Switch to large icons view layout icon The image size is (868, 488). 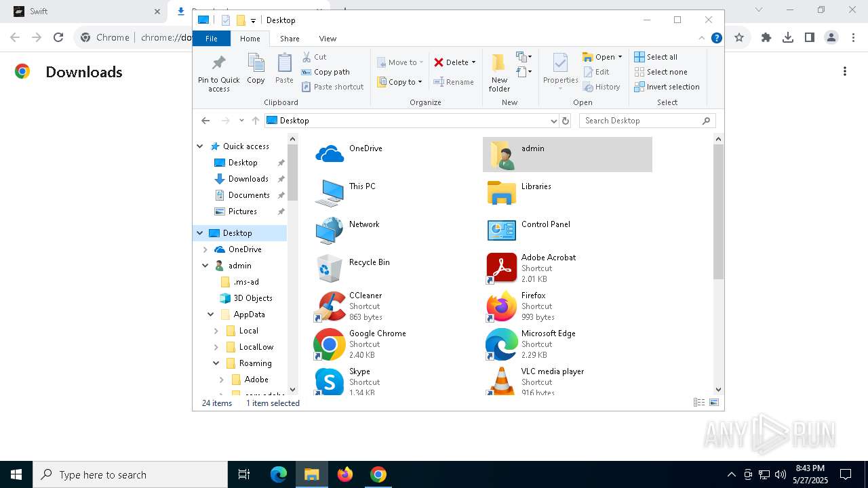coord(714,403)
